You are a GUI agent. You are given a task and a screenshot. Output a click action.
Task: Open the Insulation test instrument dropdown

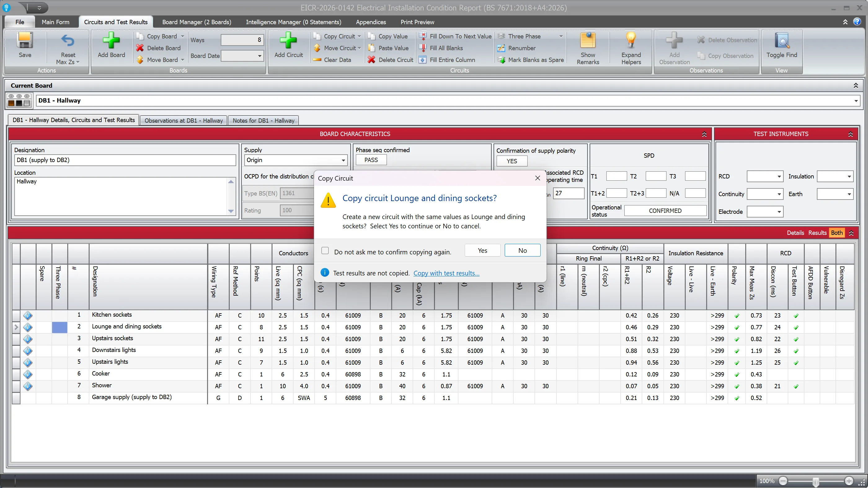849,177
